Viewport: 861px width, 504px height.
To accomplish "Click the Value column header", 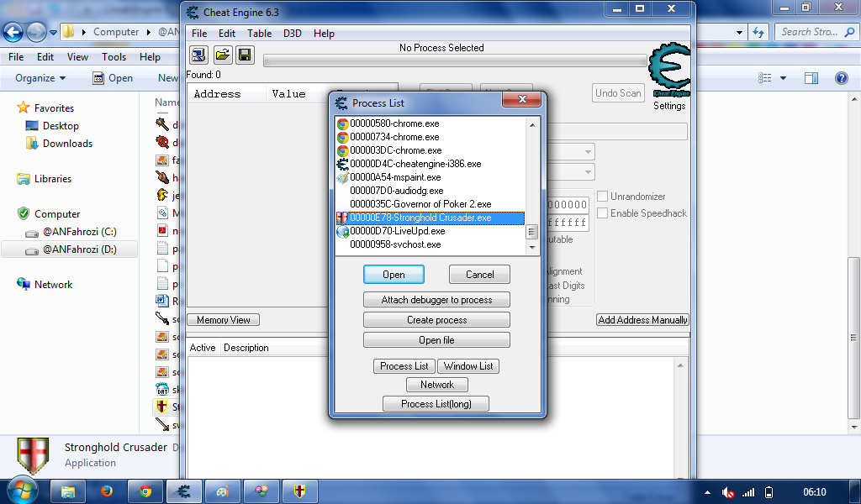I will (x=297, y=94).
